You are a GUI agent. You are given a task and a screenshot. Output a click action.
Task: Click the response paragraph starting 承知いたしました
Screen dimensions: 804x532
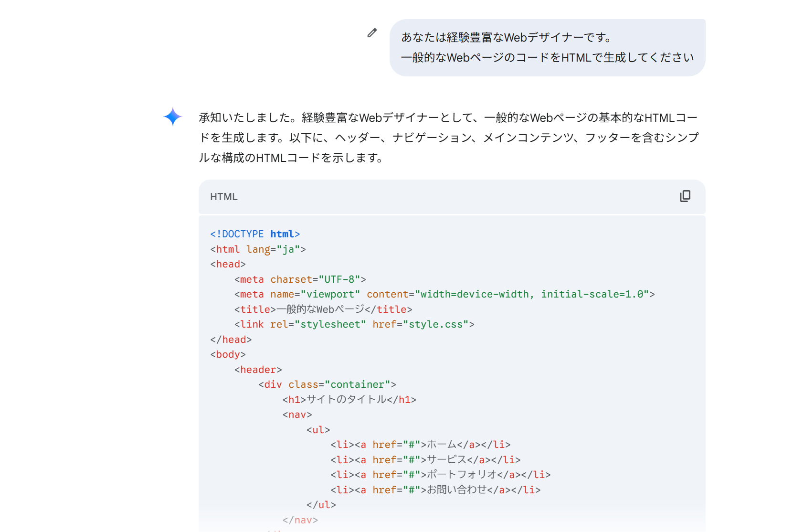[449, 138]
